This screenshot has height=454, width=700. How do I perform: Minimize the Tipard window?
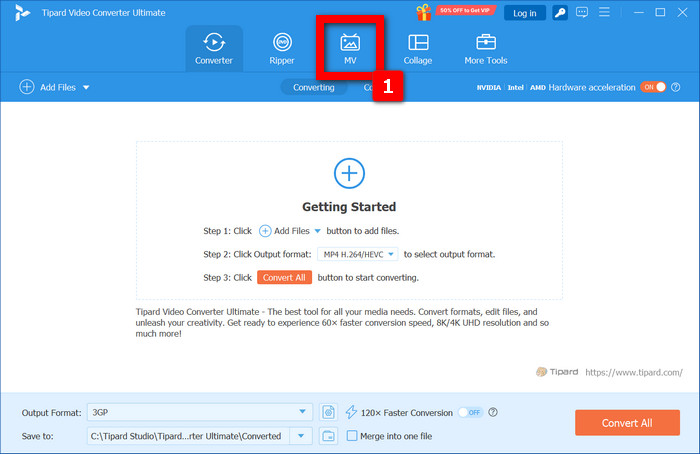click(x=639, y=12)
